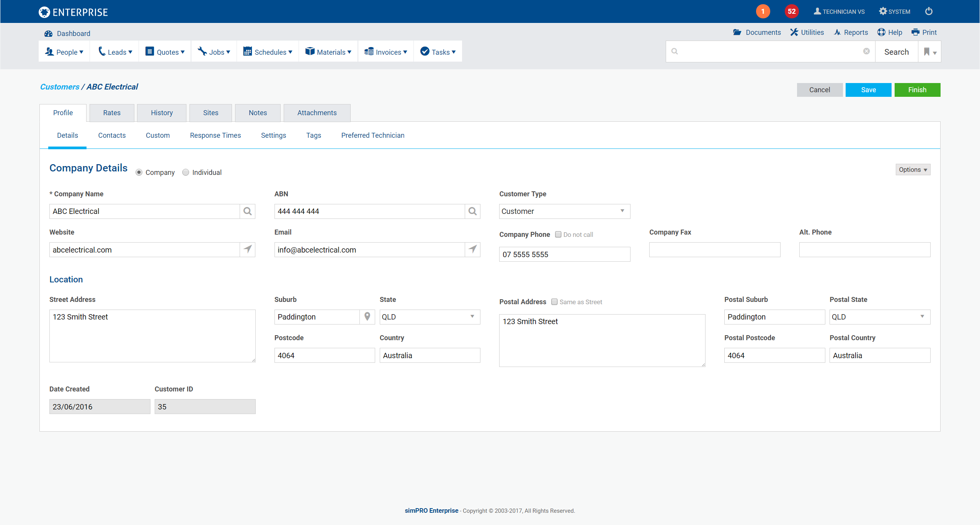Click the Customers breadcrumb link

60,87
